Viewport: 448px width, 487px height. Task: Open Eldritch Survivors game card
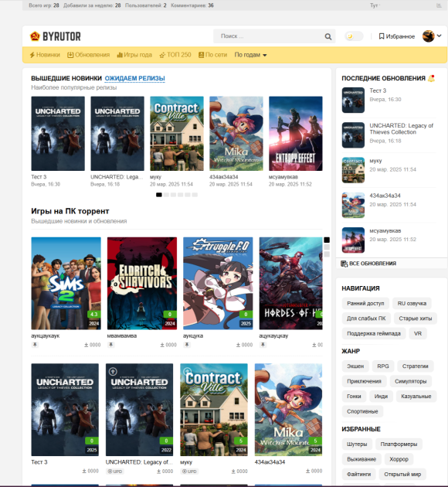click(x=142, y=283)
